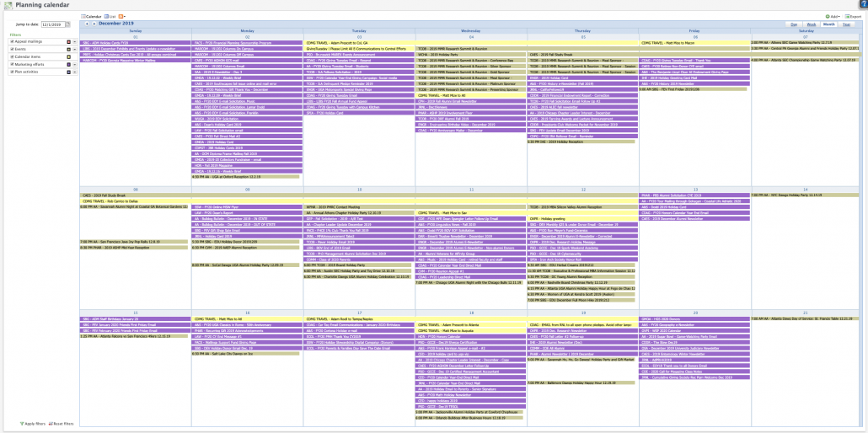868x433 pixels.
Task: Click the Export spreadsheet icon
Action: [848, 17]
